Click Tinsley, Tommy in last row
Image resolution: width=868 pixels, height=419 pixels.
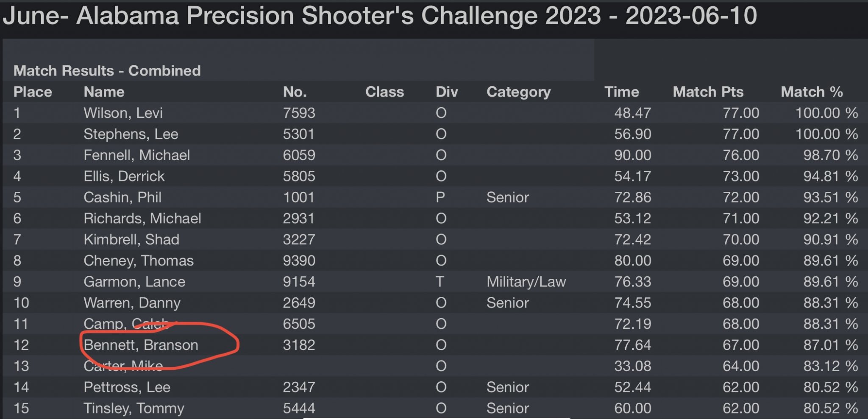coord(134,408)
